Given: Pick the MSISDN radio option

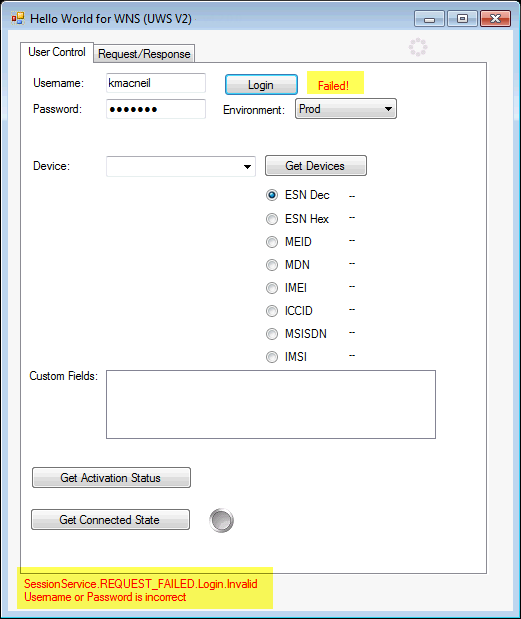Looking at the screenshot, I should click(272, 334).
